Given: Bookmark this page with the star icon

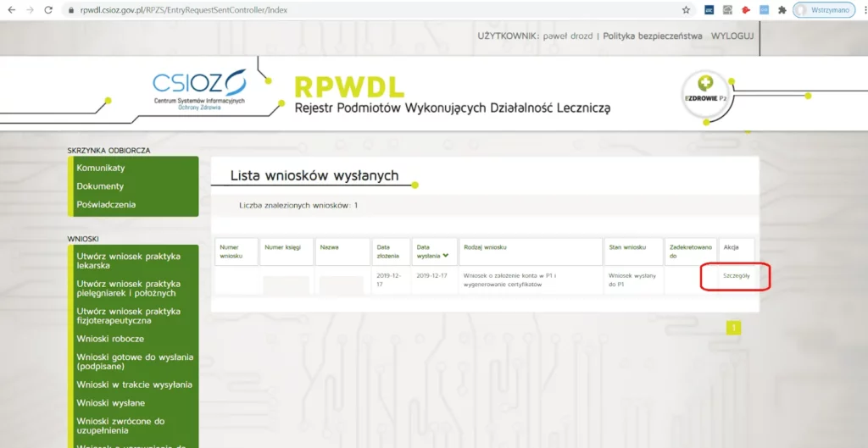Looking at the screenshot, I should [686, 10].
